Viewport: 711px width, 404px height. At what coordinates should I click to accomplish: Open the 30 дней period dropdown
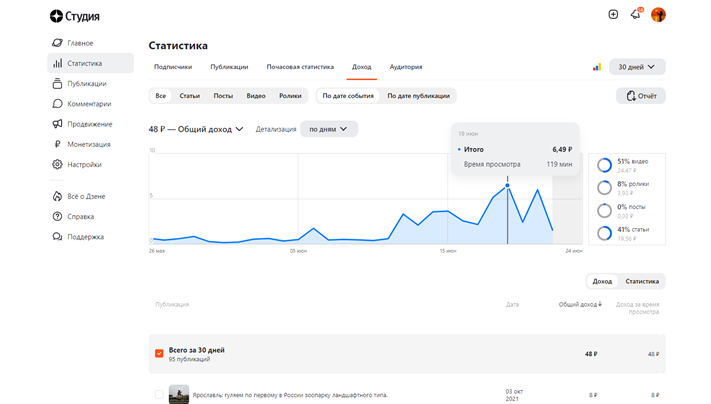pos(637,67)
